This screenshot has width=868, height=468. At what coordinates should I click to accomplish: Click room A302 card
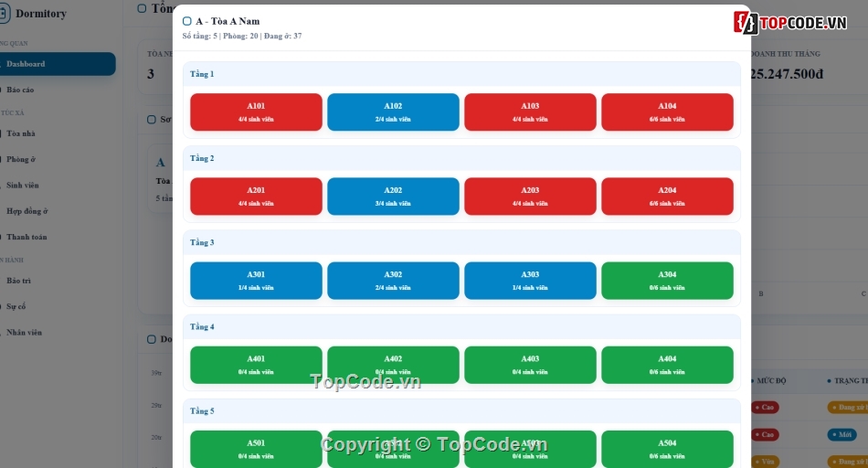[x=393, y=281]
